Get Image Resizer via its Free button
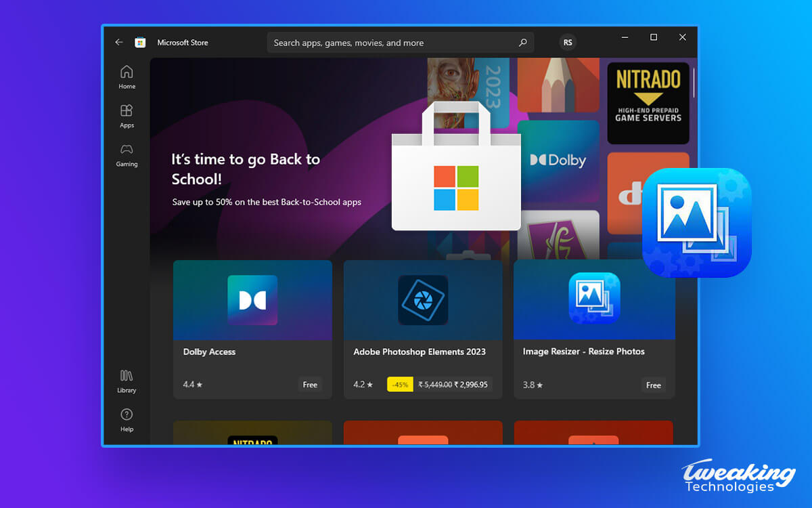Screen dimensions: 812x508 653,385
